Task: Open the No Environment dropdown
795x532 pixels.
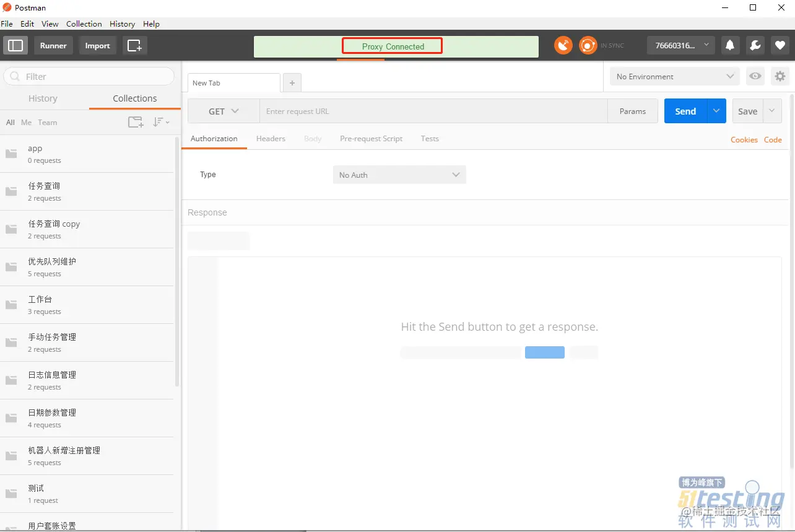Action: (675, 76)
